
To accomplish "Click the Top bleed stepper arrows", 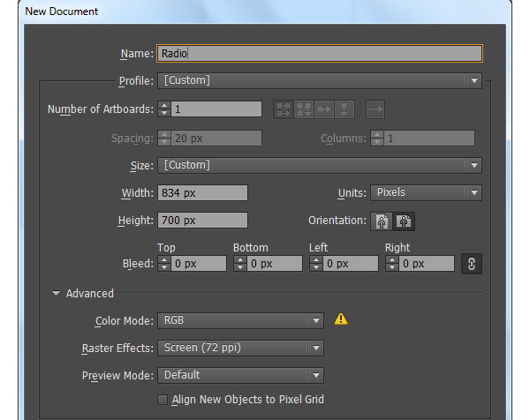I will point(164,263).
